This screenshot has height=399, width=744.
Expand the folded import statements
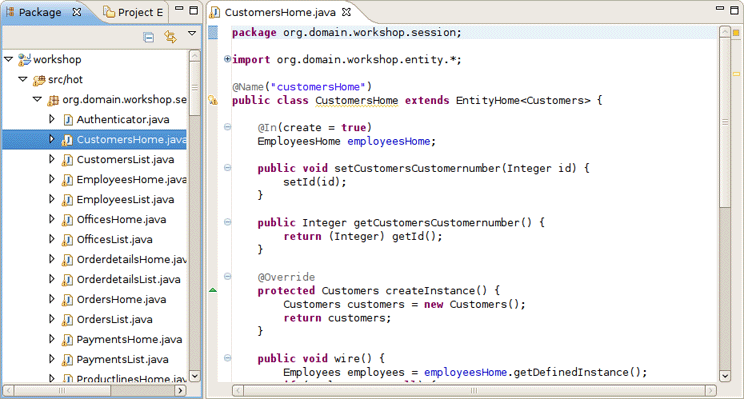pos(227,59)
